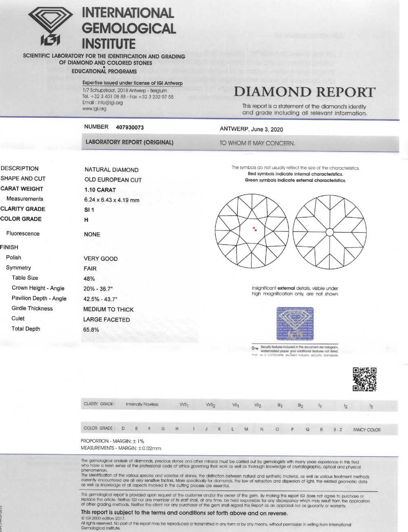The width and height of the screenshot is (408, 532).
Task: Click the fluorescence value 'NONE'
Action: (92, 234)
